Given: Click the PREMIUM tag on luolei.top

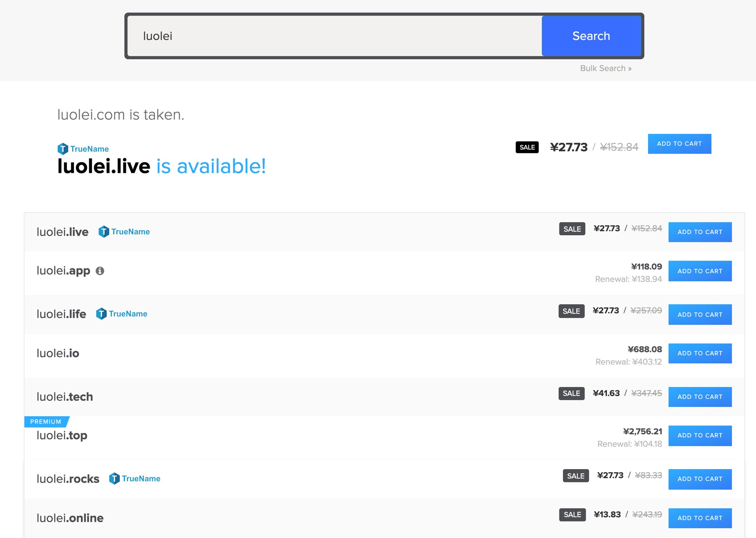Looking at the screenshot, I should (46, 421).
